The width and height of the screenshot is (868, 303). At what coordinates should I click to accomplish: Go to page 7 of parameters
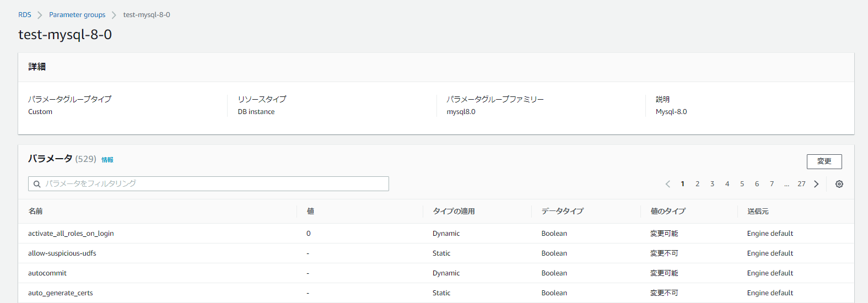[772, 184]
